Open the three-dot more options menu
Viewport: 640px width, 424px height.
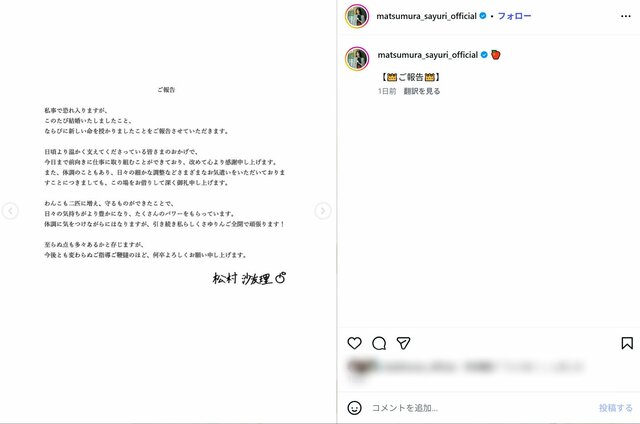point(626,16)
